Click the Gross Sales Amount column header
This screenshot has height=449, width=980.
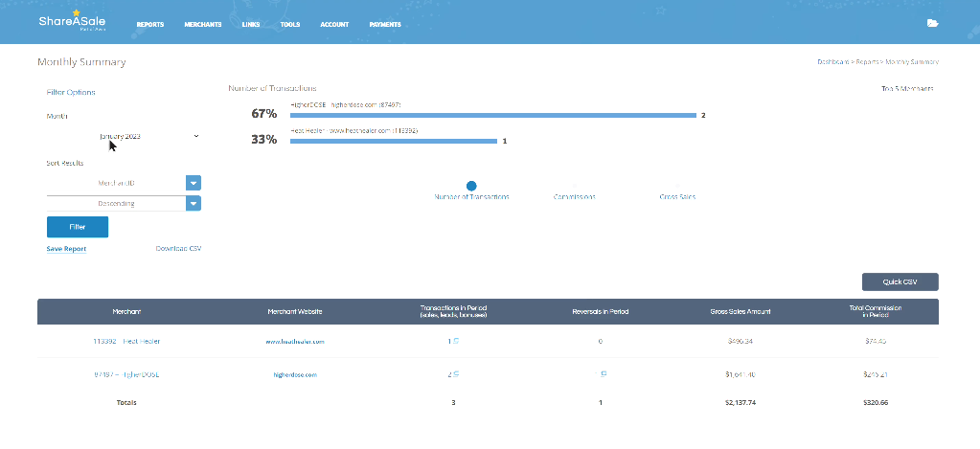740,311
